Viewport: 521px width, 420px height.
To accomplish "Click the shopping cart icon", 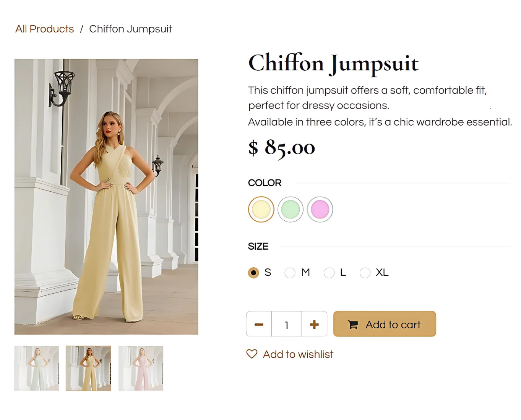I will click(353, 325).
